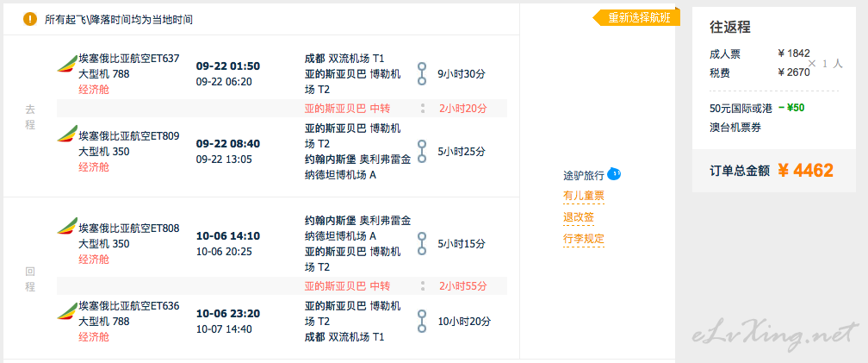
Task: Click the 2小时55分 layover duration
Action: pos(463,286)
